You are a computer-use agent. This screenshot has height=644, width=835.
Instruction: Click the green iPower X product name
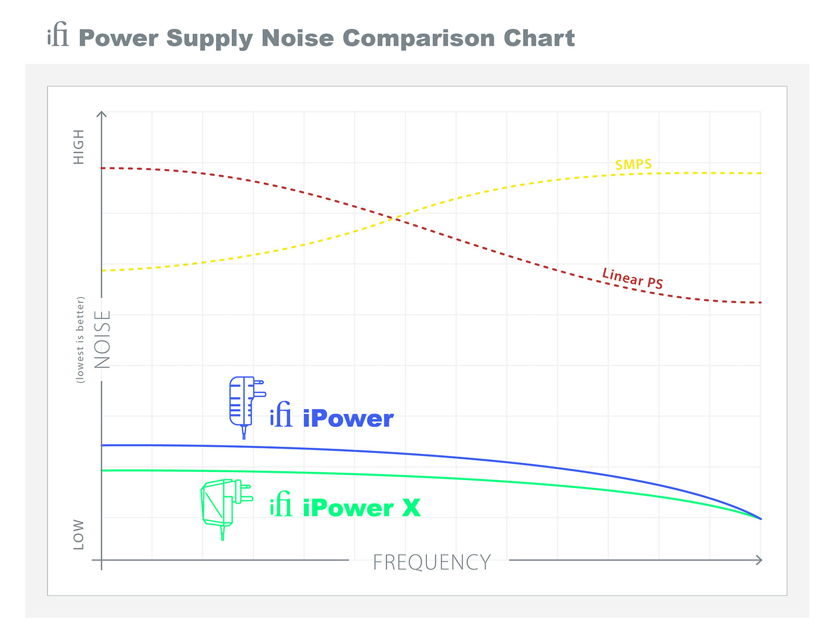[x=361, y=508]
